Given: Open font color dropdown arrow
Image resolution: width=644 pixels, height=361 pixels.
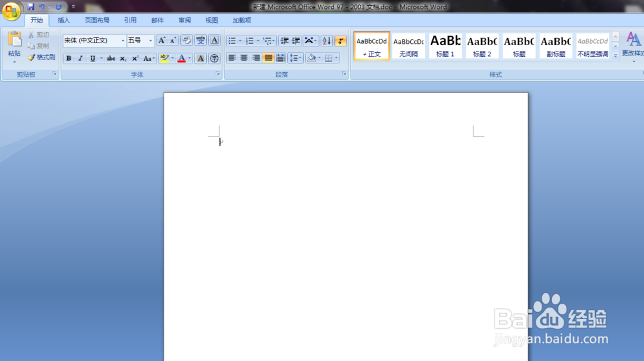Looking at the screenshot, I should coord(189,59).
